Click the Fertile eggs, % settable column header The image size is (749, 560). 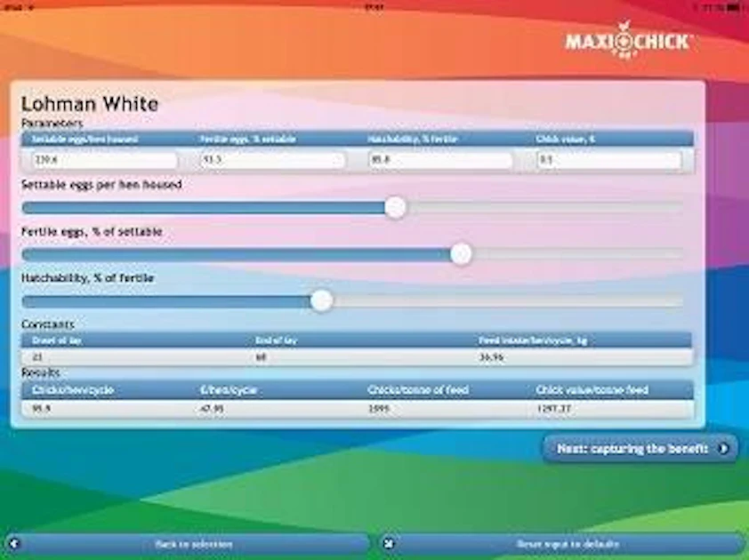point(247,139)
